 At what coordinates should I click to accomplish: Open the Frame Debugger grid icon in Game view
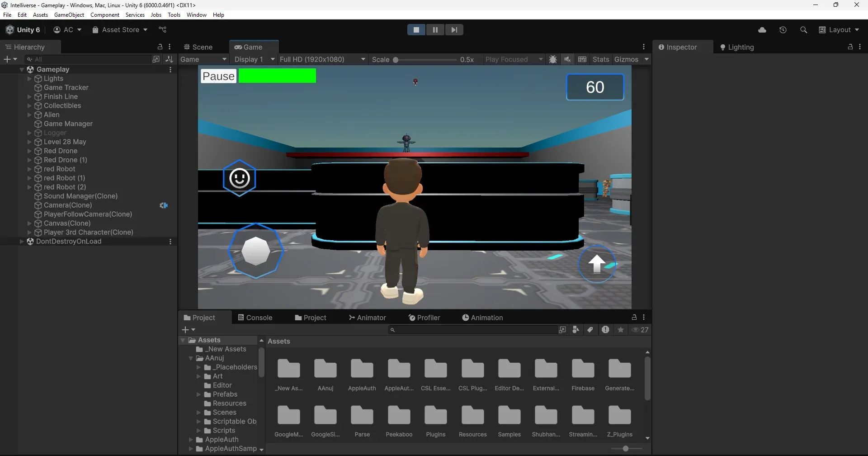tap(582, 59)
